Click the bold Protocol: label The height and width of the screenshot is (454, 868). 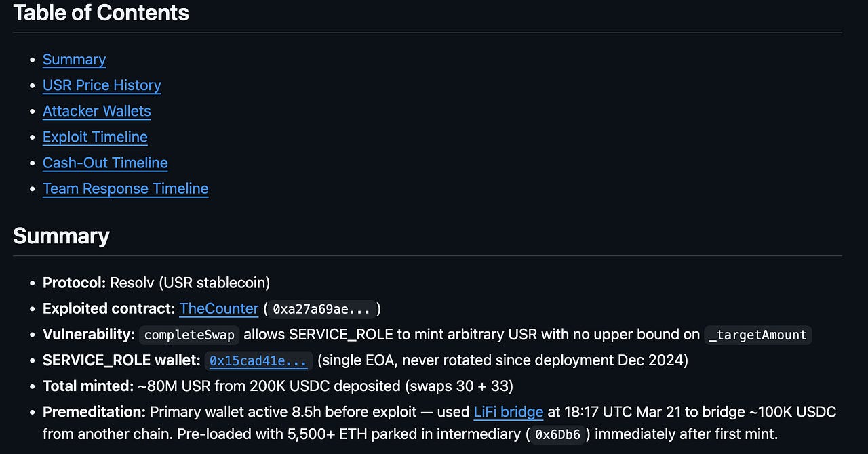74,283
